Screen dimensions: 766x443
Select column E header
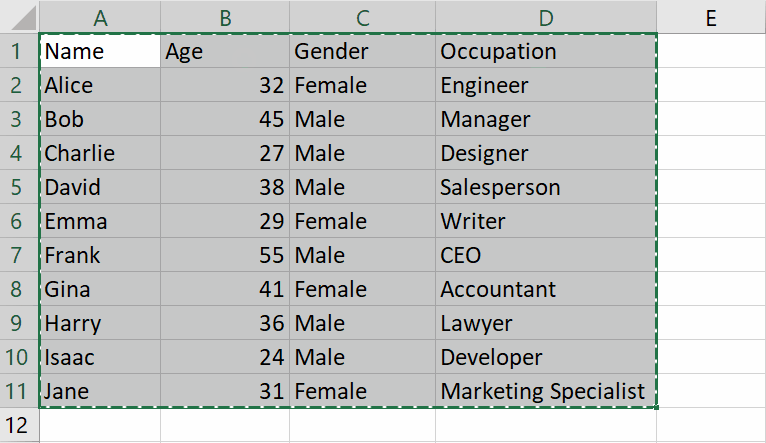pos(711,17)
